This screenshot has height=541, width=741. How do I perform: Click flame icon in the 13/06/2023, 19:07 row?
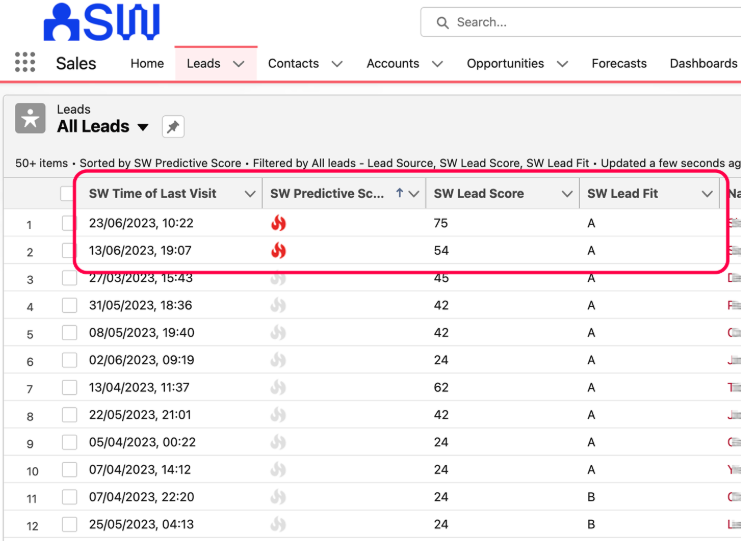pos(278,250)
